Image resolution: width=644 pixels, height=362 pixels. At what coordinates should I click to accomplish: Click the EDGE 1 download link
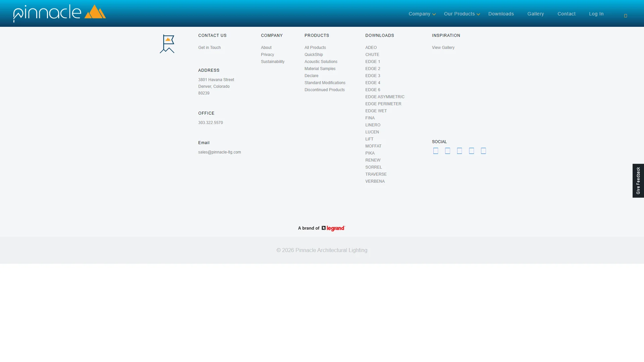372,62
